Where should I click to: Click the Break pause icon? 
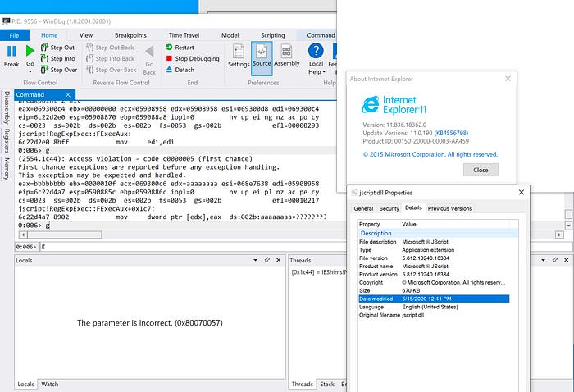11,51
